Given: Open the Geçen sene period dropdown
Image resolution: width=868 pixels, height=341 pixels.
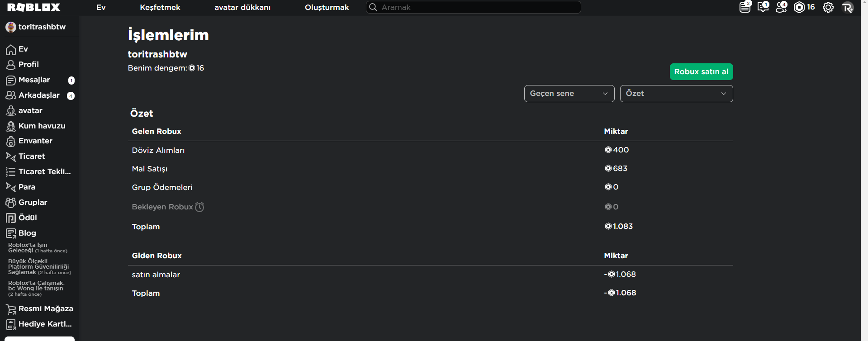Looking at the screenshot, I should [x=569, y=94].
